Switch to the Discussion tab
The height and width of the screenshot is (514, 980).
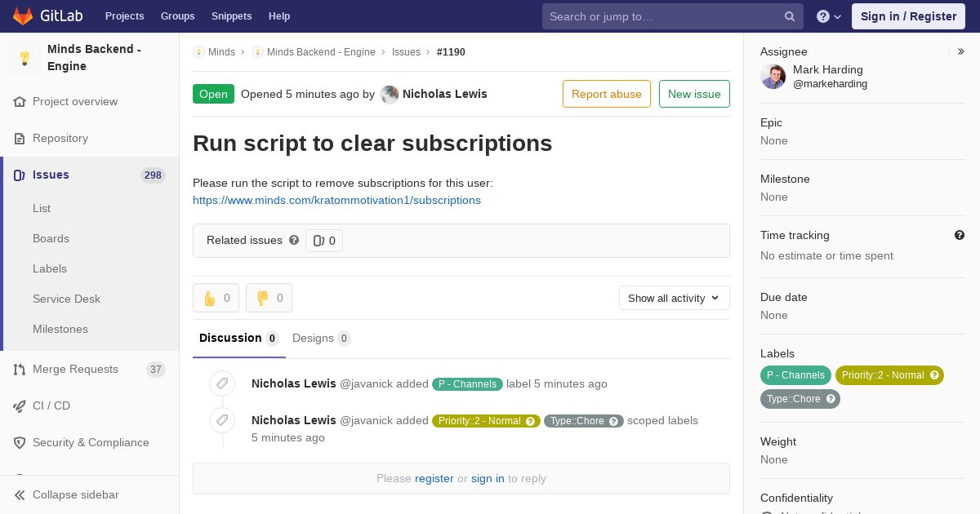coord(239,338)
